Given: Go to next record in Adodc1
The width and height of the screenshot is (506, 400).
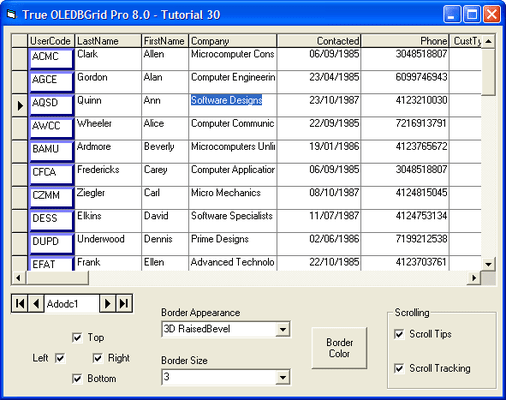Looking at the screenshot, I should (107, 303).
